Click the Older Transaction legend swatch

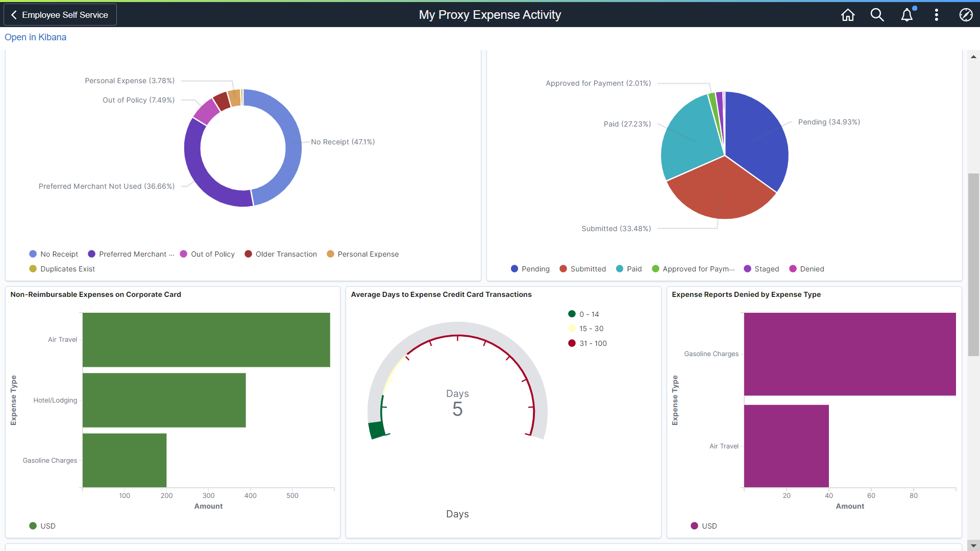point(249,254)
